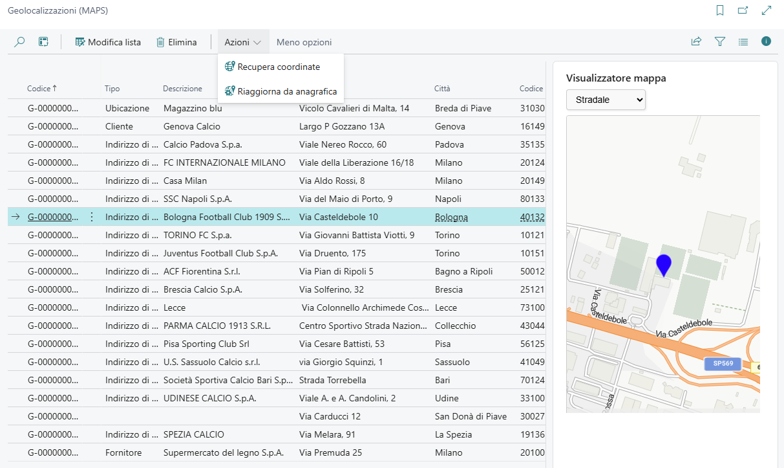Viewport: 784px width, 468px height.
Task: Click the Strada Torrebella address cell
Action: coord(332,380)
